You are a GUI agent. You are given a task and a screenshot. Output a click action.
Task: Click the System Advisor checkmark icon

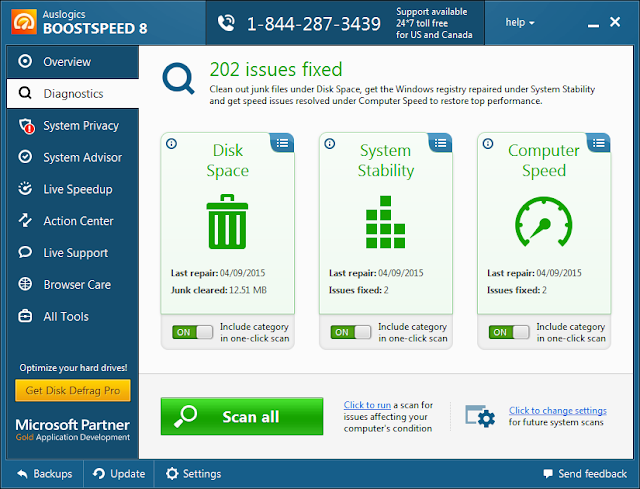[x=25, y=157]
